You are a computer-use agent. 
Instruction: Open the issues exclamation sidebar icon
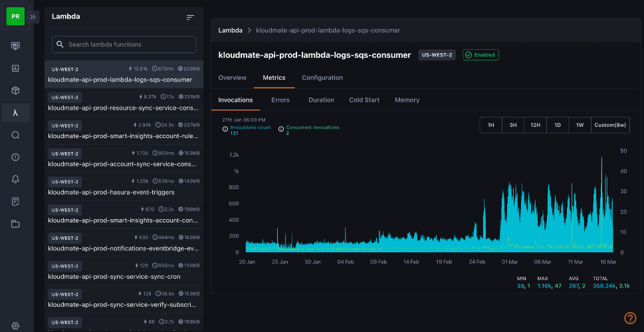(x=15, y=157)
